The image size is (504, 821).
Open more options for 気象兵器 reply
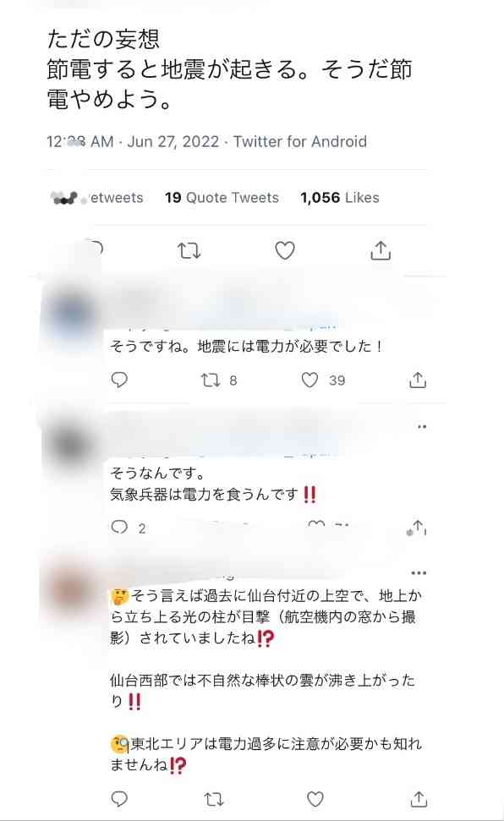[x=422, y=427]
